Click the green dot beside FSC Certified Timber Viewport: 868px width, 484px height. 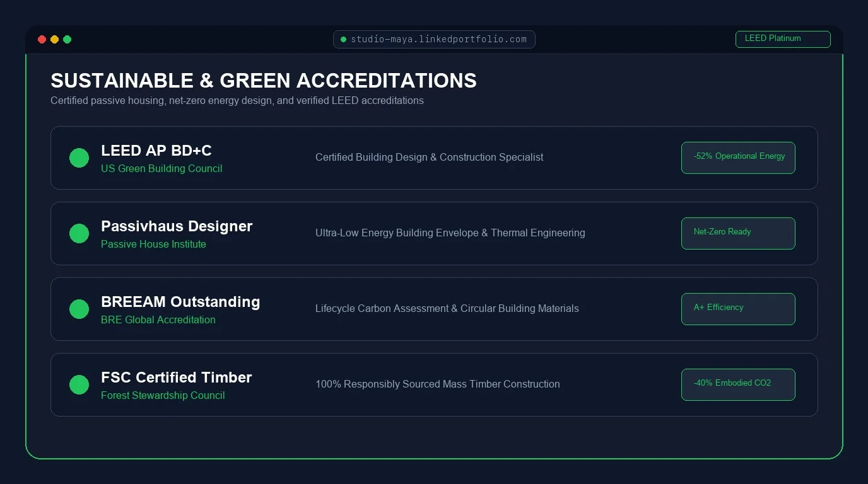coord(79,384)
